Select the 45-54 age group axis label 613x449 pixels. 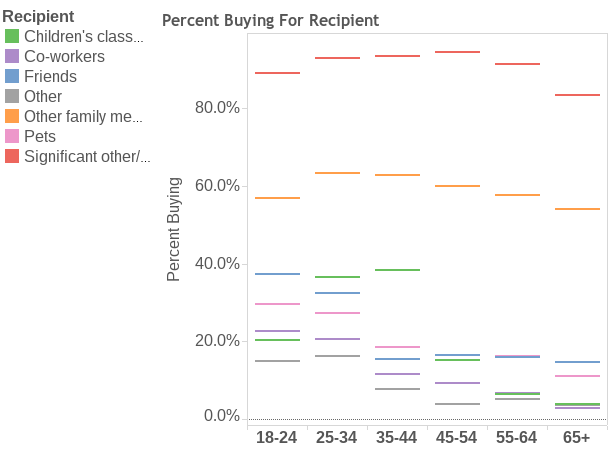click(x=457, y=438)
